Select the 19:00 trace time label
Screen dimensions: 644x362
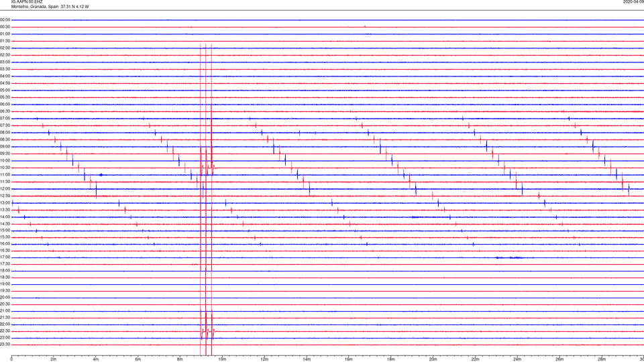[5, 284]
